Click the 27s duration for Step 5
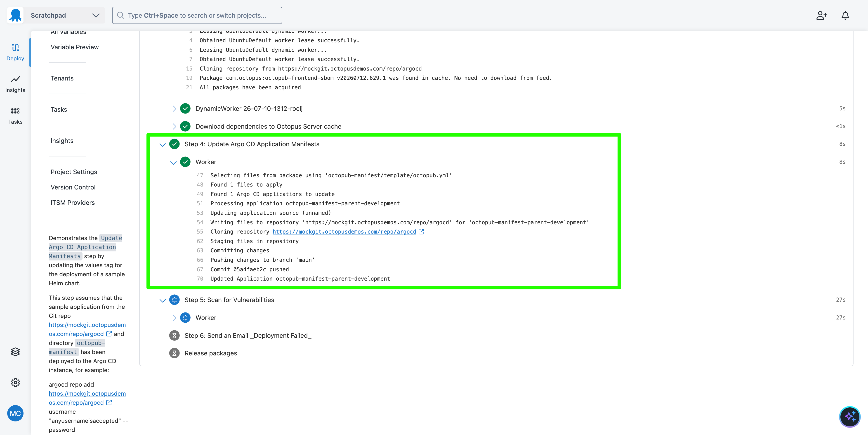Image resolution: width=868 pixels, height=435 pixels. tap(840, 300)
